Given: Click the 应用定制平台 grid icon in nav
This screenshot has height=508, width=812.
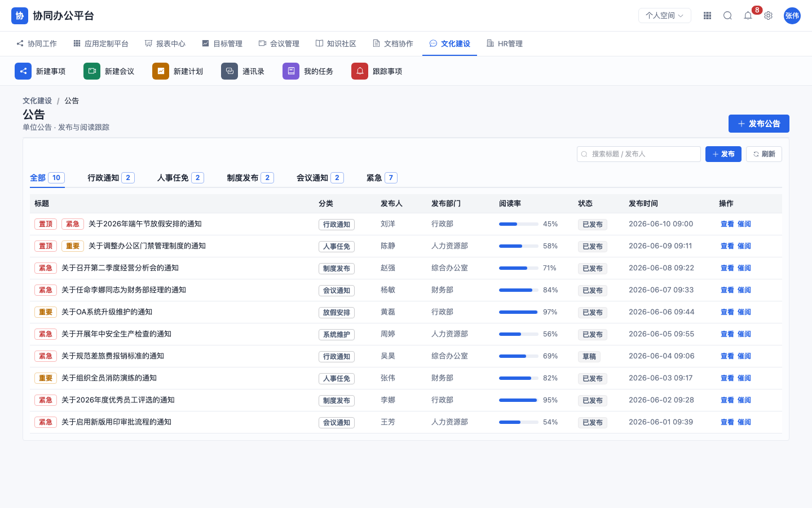Looking at the screenshot, I should click(x=77, y=43).
